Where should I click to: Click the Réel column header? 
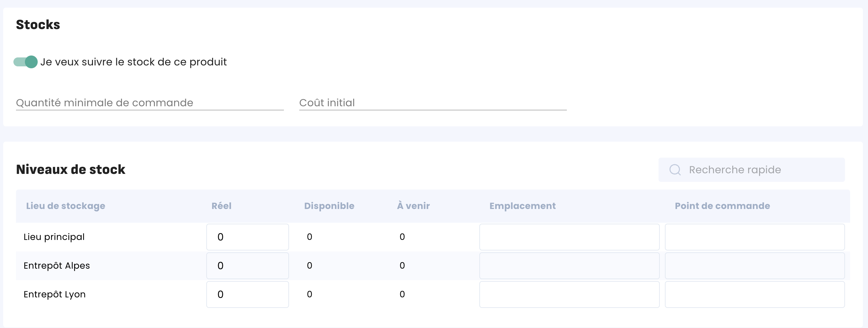pos(221,206)
